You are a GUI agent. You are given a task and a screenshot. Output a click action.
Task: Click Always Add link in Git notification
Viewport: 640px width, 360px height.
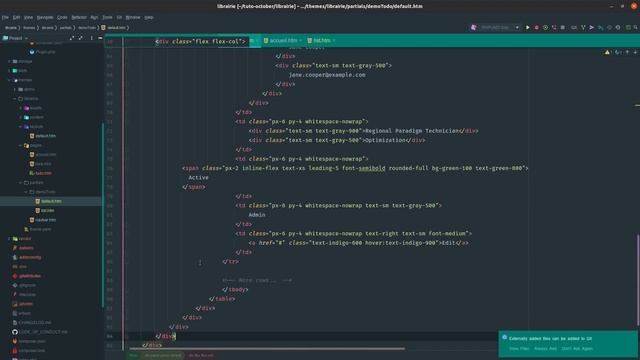coord(545,349)
